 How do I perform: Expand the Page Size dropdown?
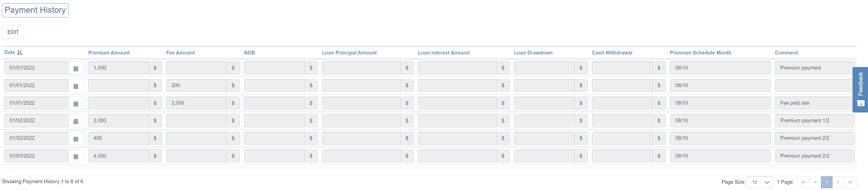click(759, 182)
